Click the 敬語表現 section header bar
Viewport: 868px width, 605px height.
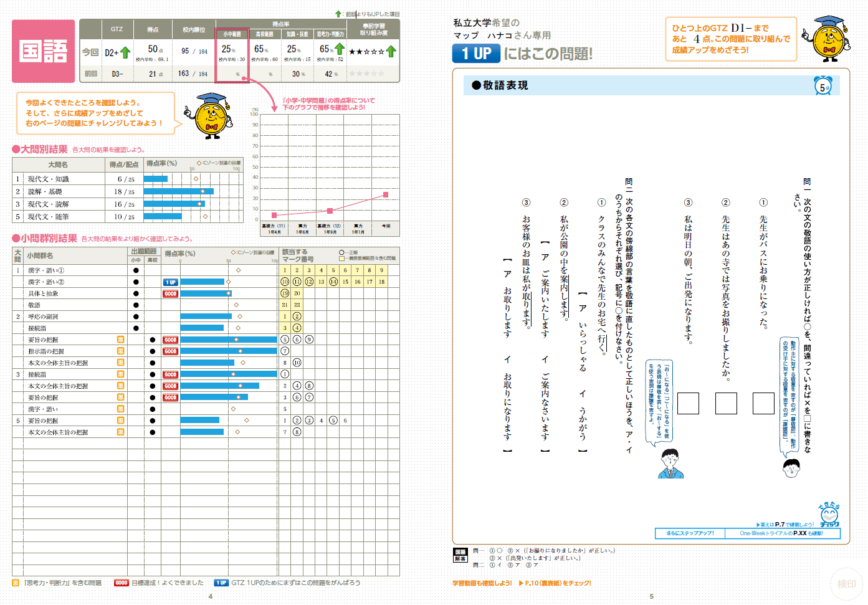point(652,85)
